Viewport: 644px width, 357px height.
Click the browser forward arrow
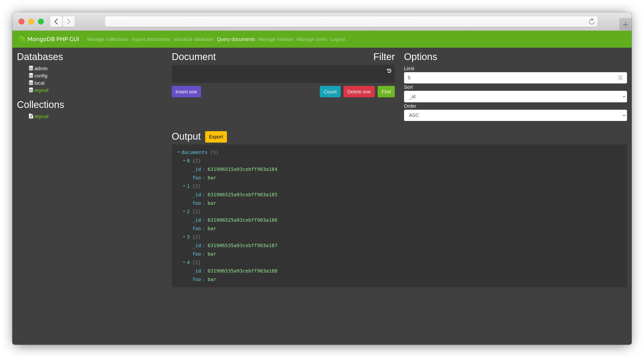tap(68, 22)
